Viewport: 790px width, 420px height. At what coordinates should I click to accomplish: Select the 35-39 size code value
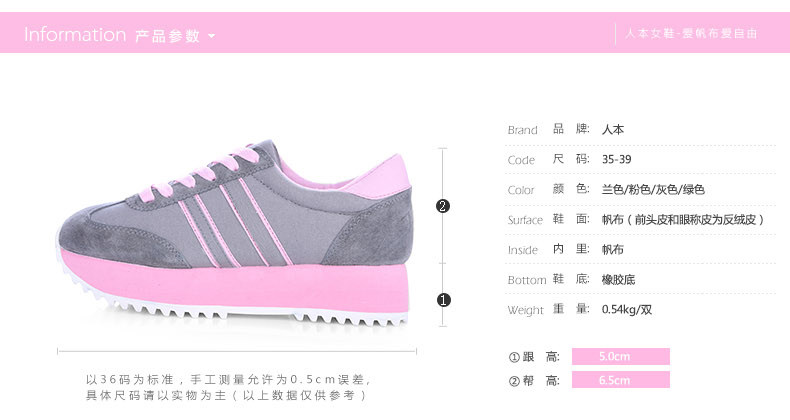617,159
